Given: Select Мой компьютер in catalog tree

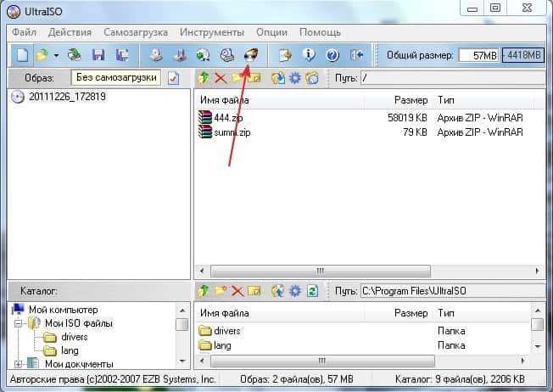Looking at the screenshot, I should coord(63,310).
